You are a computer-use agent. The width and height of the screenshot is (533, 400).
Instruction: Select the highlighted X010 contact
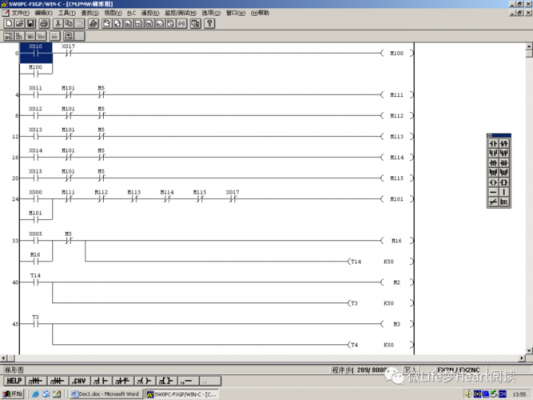tap(36, 53)
